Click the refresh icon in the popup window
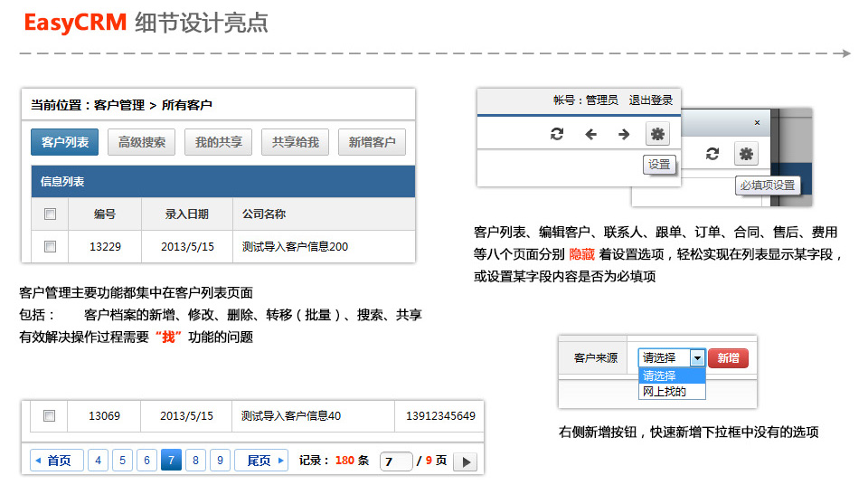 click(x=712, y=154)
